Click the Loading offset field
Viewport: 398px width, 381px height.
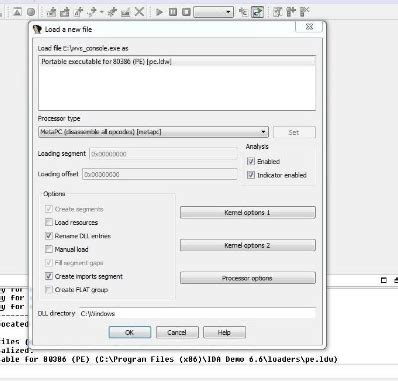click(x=160, y=174)
